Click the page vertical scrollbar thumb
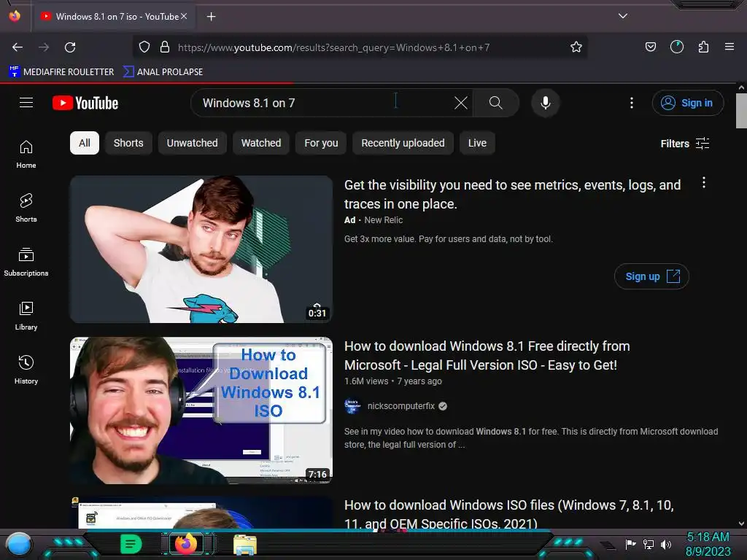Screen dimensions: 747x560 tap(741, 111)
